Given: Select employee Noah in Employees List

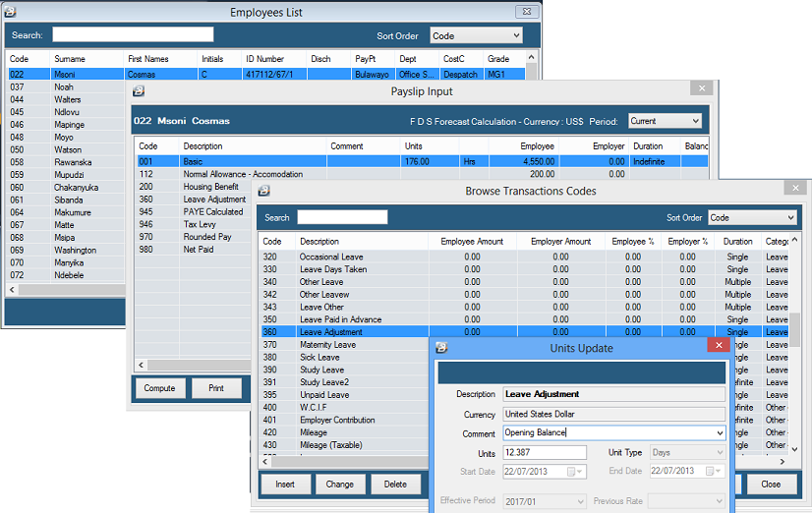Looking at the screenshot, I should (x=66, y=86).
